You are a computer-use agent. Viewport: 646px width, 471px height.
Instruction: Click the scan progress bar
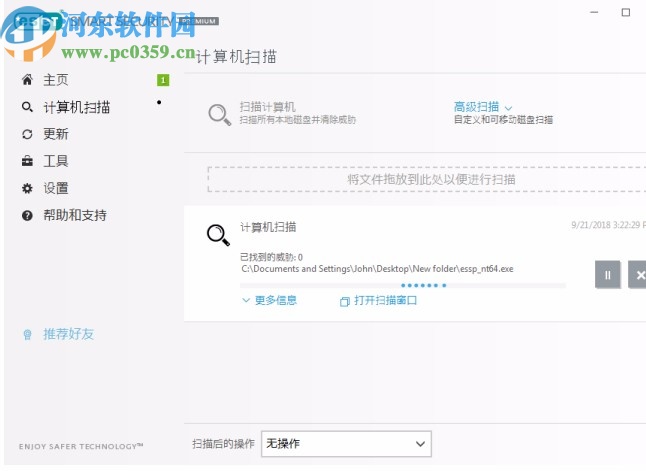click(x=403, y=285)
